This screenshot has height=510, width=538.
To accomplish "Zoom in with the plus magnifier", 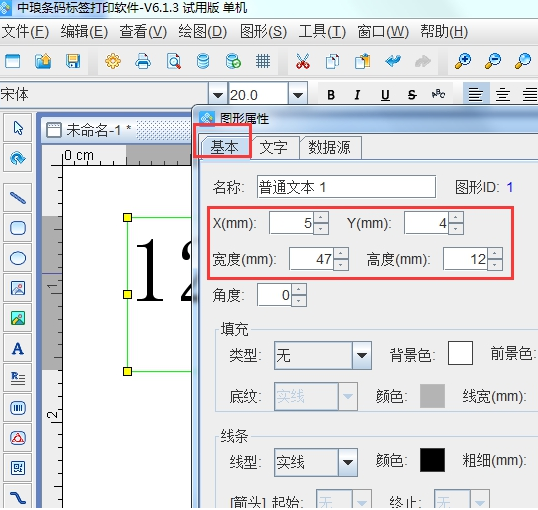I will (463, 62).
